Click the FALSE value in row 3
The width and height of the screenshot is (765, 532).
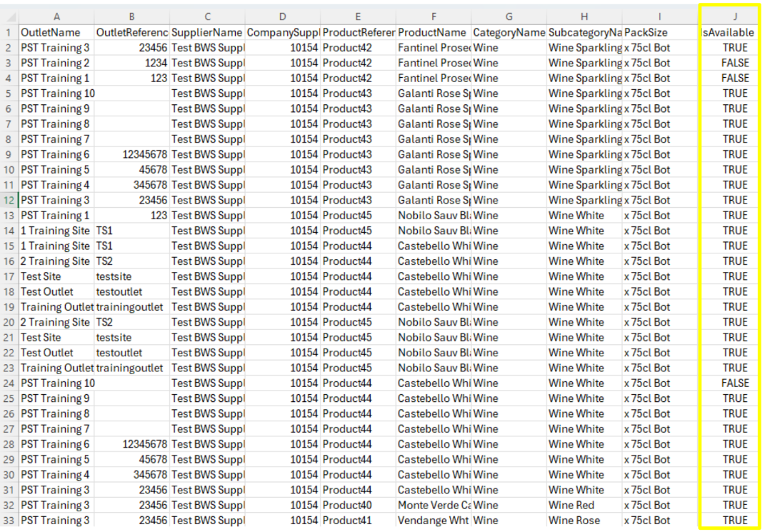point(735,63)
